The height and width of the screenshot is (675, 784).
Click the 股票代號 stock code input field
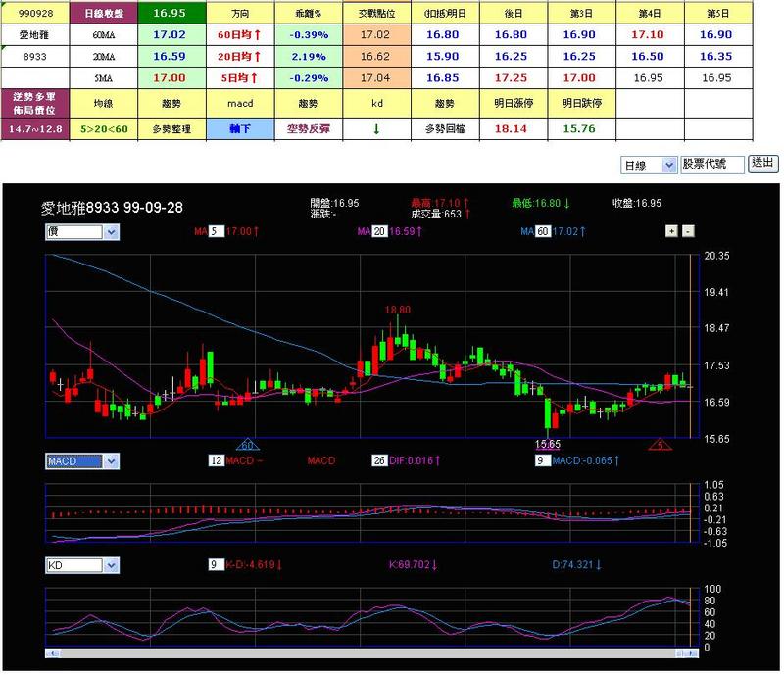point(711,166)
